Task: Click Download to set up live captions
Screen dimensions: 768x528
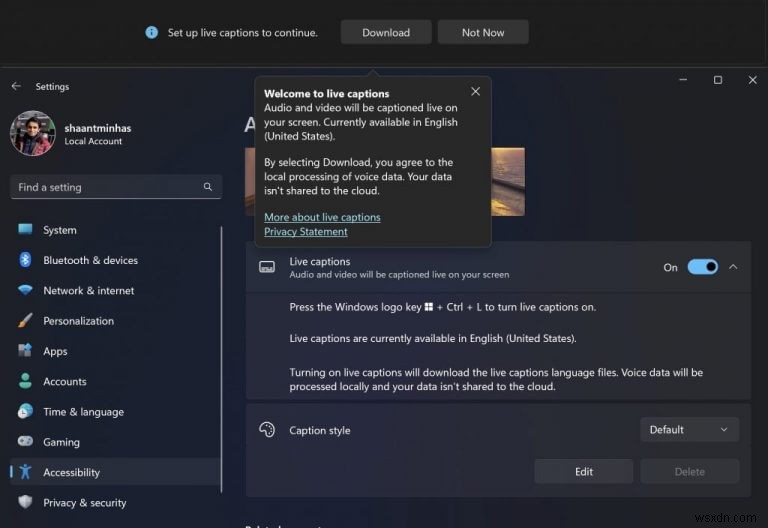Action: [x=386, y=32]
